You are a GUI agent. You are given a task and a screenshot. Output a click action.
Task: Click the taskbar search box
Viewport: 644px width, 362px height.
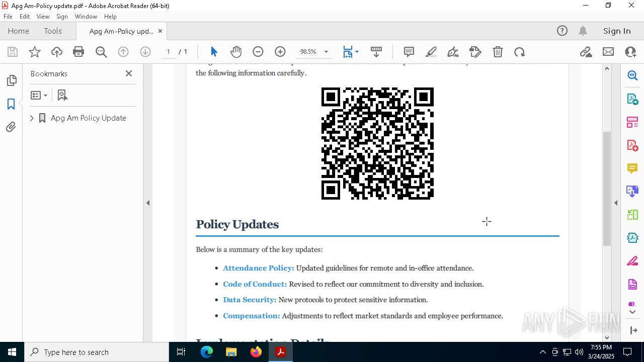tap(97, 352)
